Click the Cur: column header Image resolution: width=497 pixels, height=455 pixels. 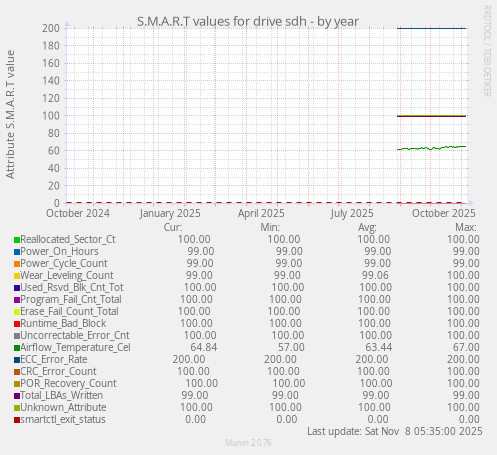tap(173, 228)
